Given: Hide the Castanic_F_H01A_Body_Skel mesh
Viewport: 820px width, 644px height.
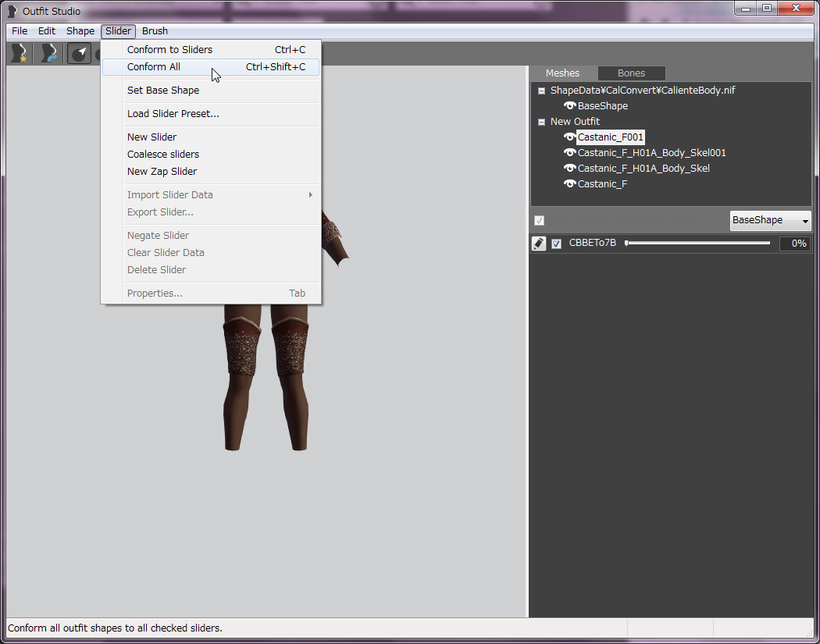Looking at the screenshot, I should [x=570, y=169].
